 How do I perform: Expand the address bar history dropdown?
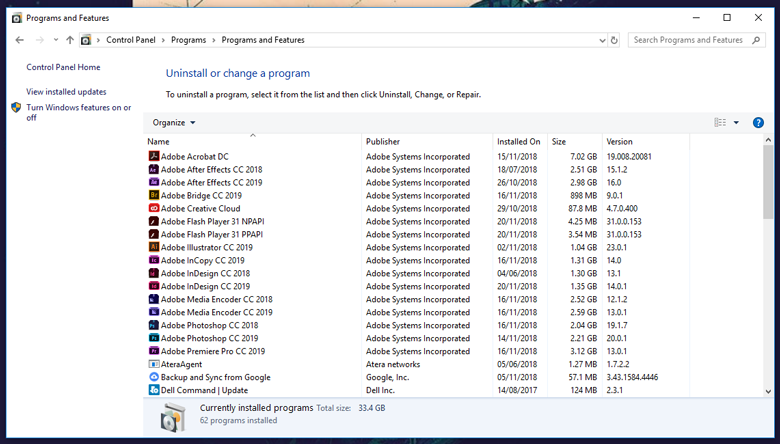coord(602,40)
